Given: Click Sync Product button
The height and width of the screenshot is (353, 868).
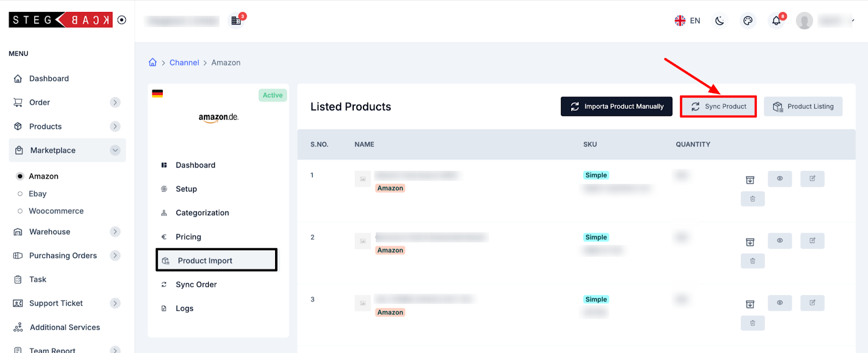Looking at the screenshot, I should 718,106.
